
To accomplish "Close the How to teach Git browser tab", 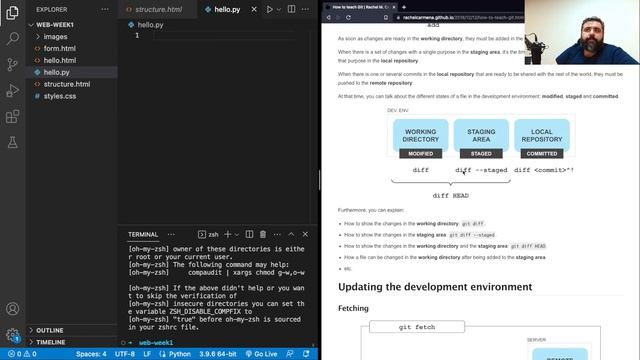I will tap(394, 7).
